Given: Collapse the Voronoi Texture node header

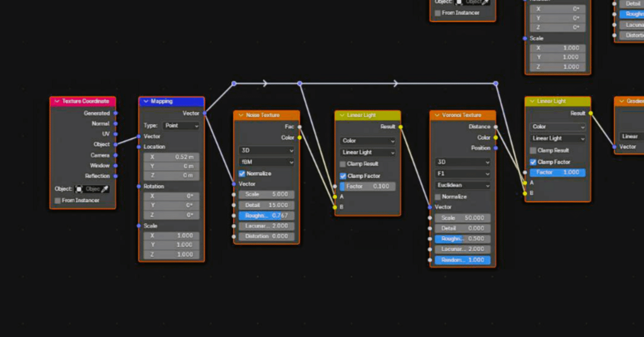Looking at the screenshot, I should tap(437, 115).
